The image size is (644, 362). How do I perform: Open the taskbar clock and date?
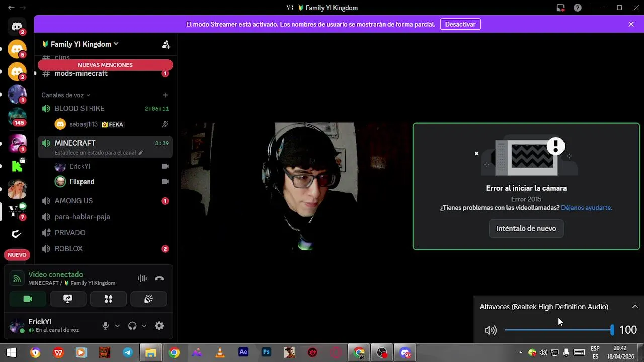pyautogui.click(x=620, y=352)
